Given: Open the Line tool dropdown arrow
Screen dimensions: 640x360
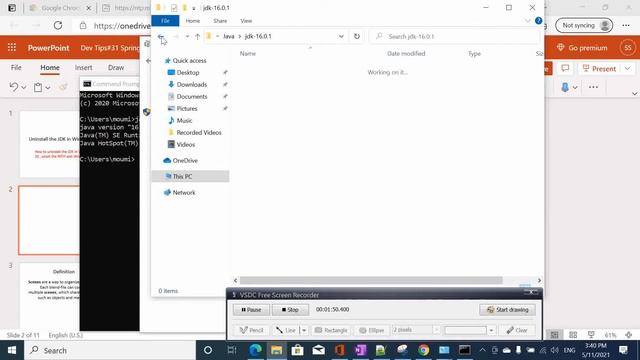Looking at the screenshot, I should coord(304,330).
